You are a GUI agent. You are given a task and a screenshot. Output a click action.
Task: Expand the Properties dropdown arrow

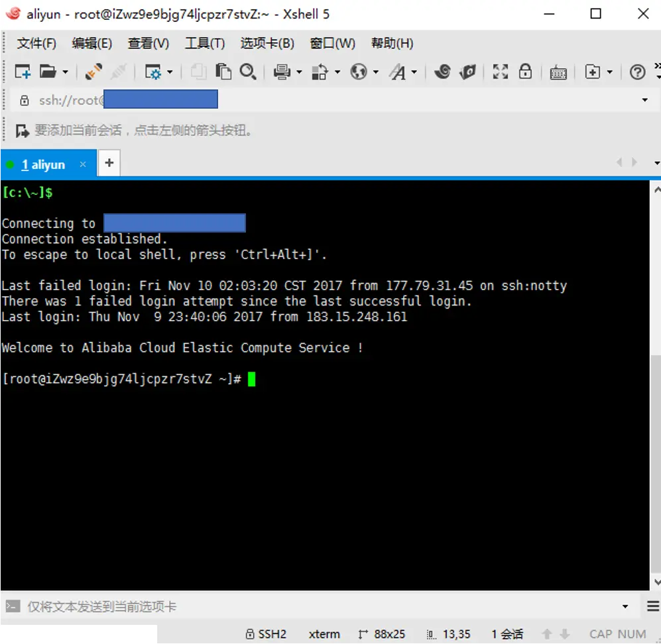170,72
